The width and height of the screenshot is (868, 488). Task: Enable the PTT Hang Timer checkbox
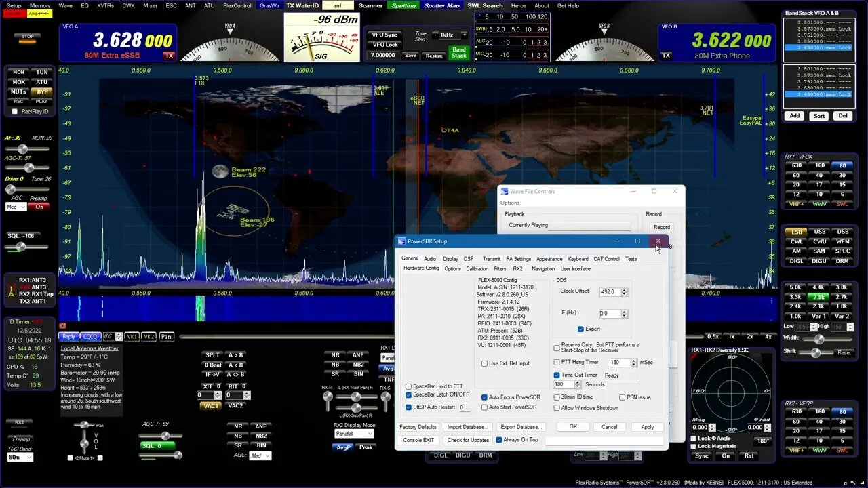[x=557, y=362]
